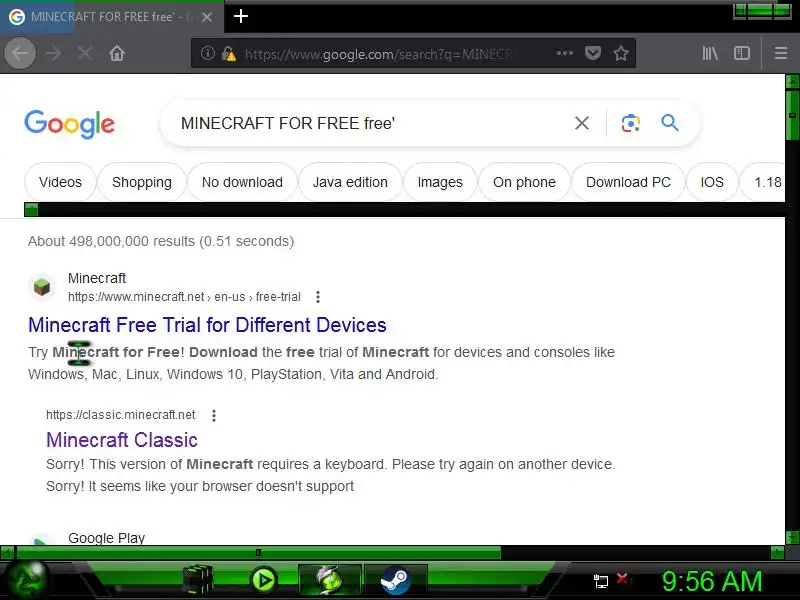Switch to Images results

pos(440,182)
